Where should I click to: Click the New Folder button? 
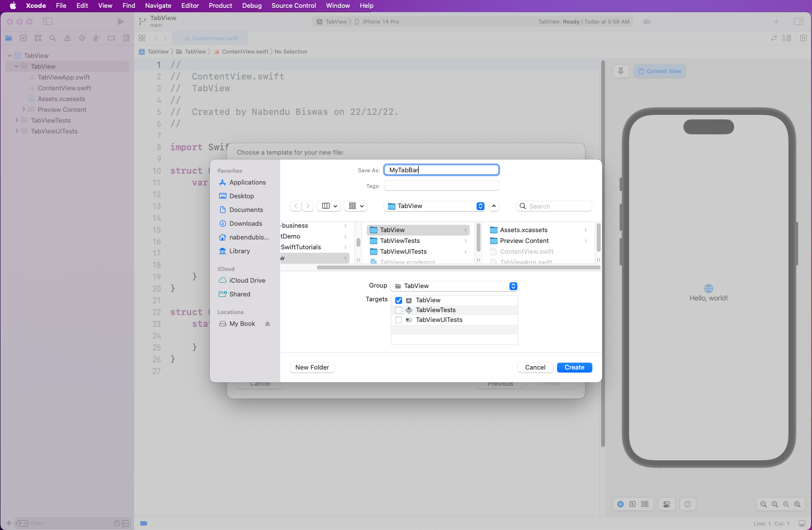312,368
